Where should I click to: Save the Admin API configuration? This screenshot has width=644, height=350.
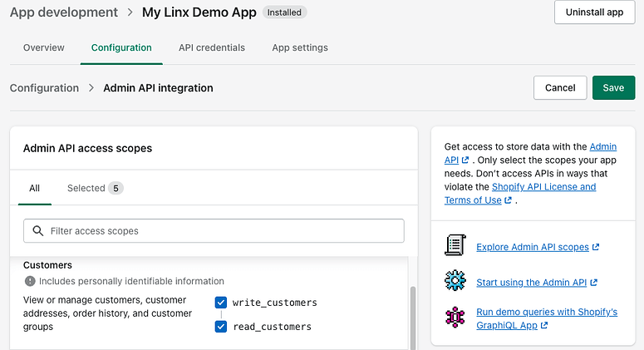click(x=613, y=87)
